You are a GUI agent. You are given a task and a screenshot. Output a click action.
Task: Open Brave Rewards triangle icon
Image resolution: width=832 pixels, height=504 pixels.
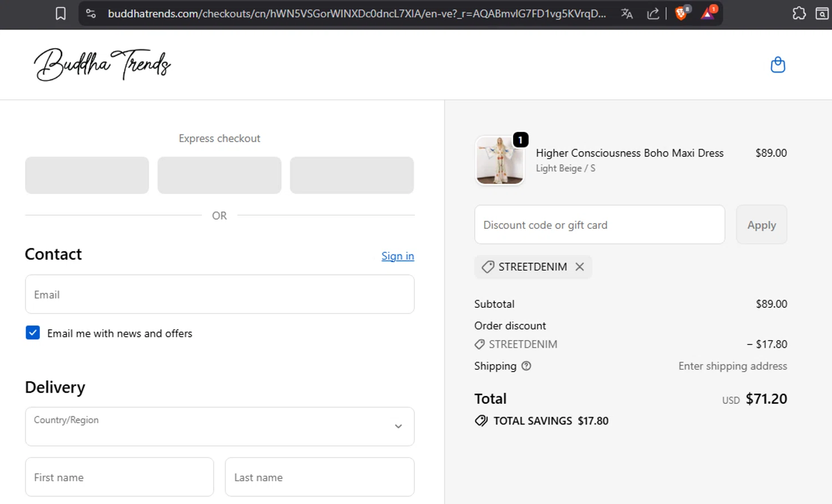pos(708,13)
